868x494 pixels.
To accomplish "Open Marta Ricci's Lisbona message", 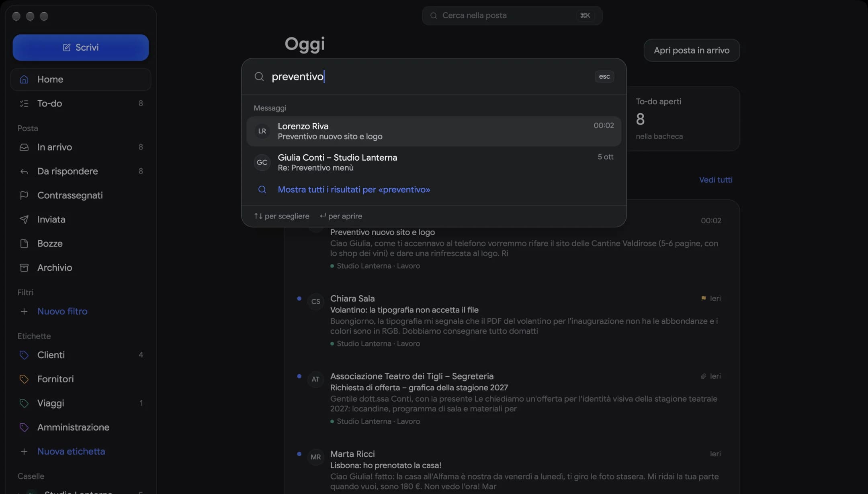I will point(512,470).
